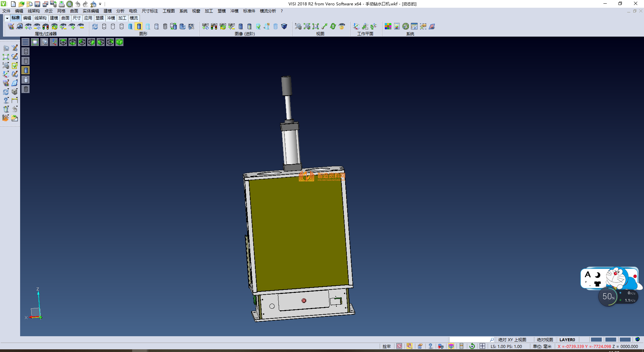Toggle the highlighted cylinder button in left viewport strip
The width and height of the screenshot is (644, 352).
26,70
